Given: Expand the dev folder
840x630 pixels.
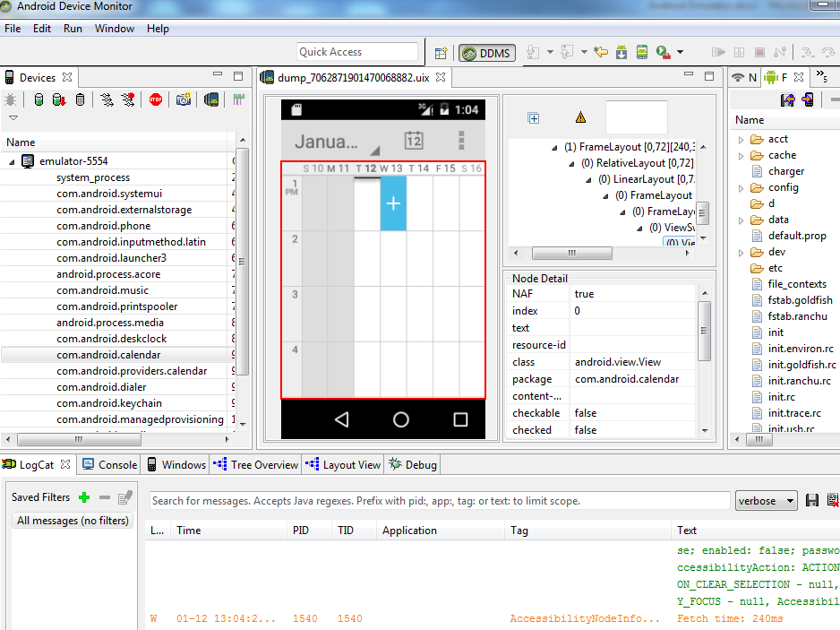Looking at the screenshot, I should click(x=741, y=253).
